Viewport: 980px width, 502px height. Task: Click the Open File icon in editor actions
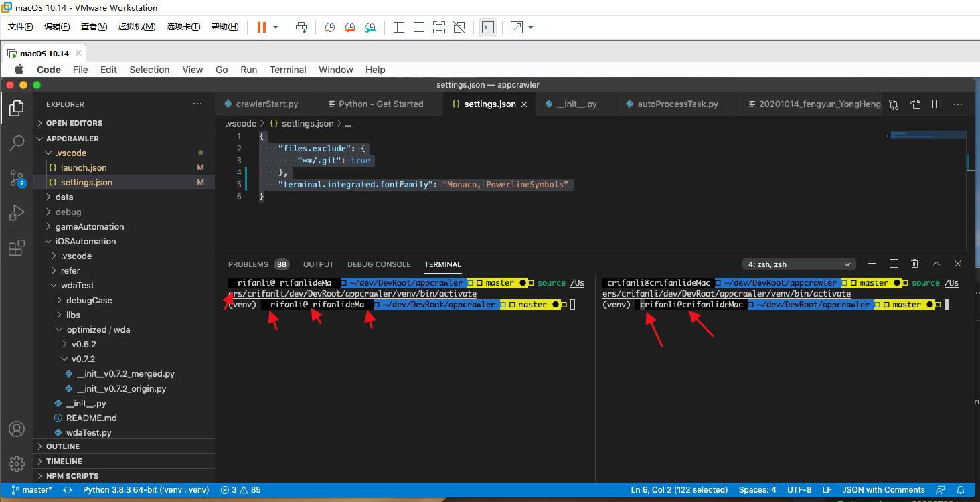[915, 104]
